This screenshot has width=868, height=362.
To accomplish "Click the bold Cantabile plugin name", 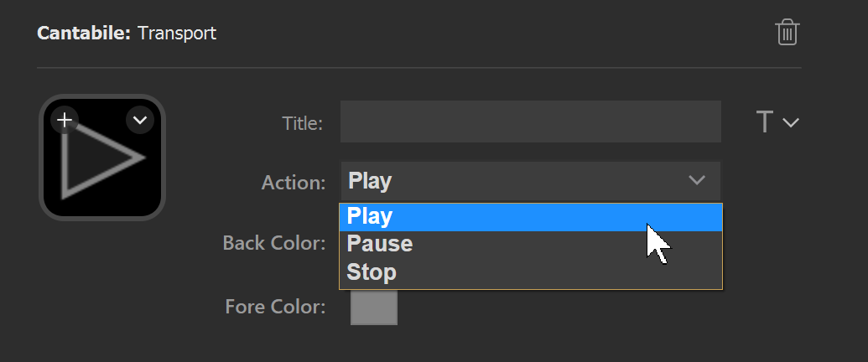I will [84, 34].
